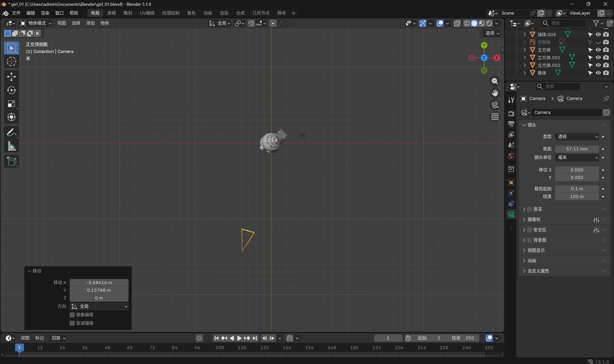Expand the 景深 panel
The image size is (614, 364).
coord(524,209)
